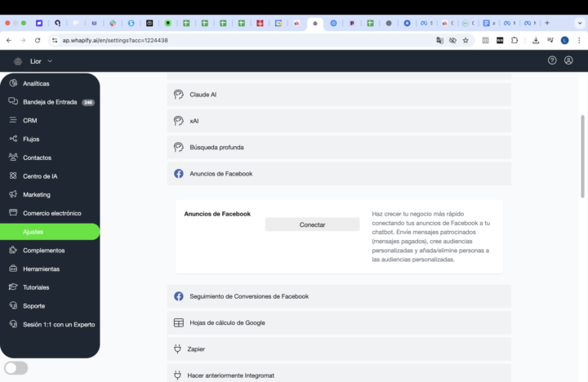The image size is (588, 382).
Task: Reload the page with refresh button
Action: 38,40
